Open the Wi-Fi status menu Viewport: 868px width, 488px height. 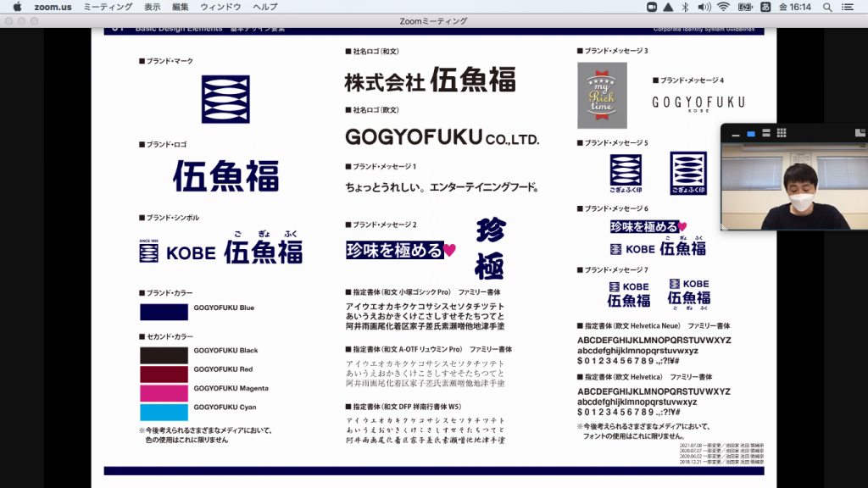point(724,7)
